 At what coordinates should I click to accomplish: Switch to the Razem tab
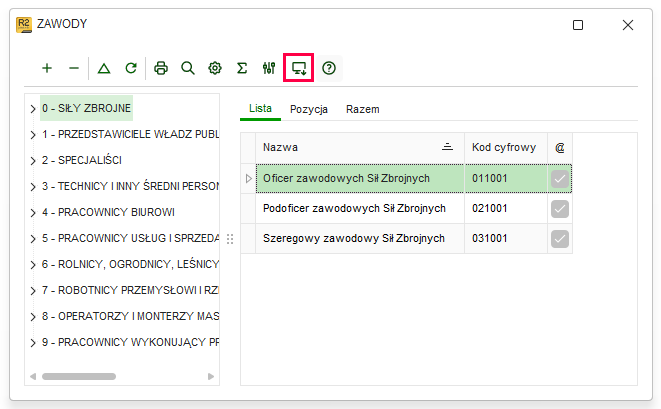coord(363,109)
